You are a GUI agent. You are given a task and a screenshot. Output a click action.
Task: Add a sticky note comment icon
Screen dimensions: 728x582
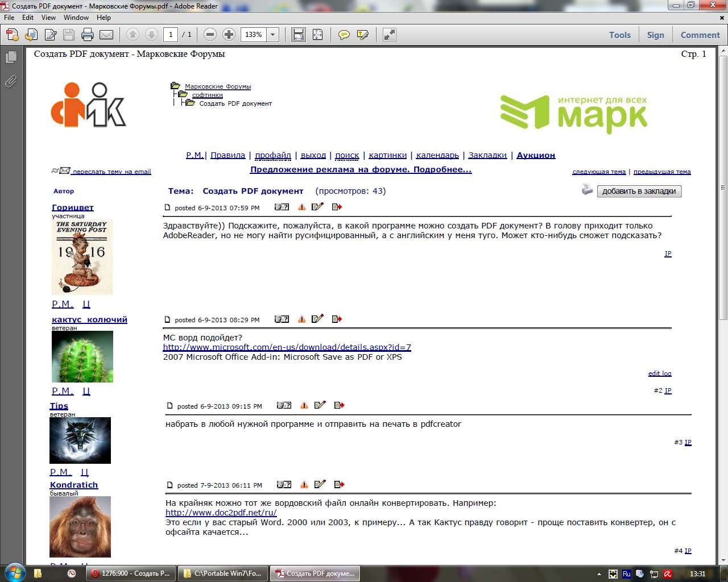click(344, 35)
